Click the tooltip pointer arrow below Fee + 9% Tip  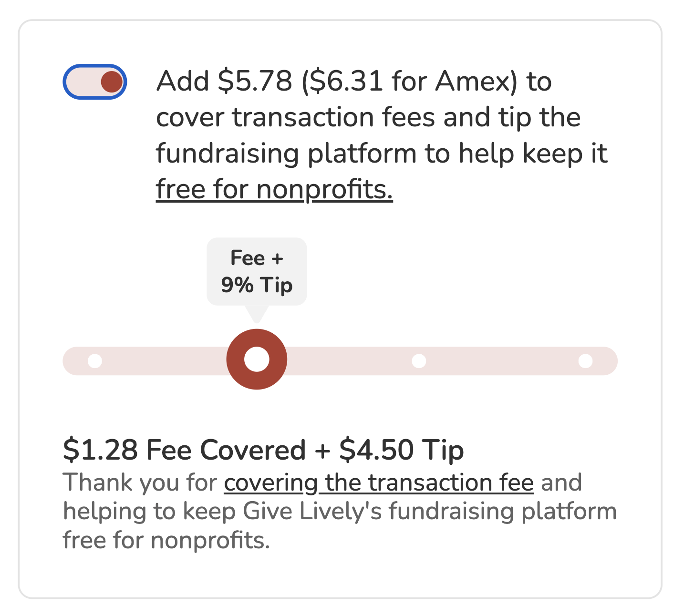tap(256, 315)
